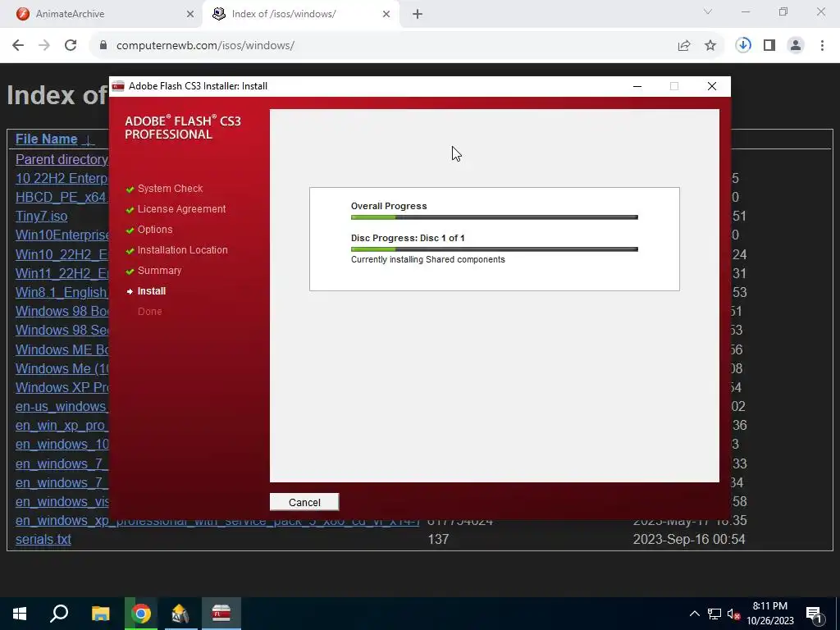The image size is (840, 630).
Task: Close the Adobe Flash CS3 Installer window
Action: 711,86
